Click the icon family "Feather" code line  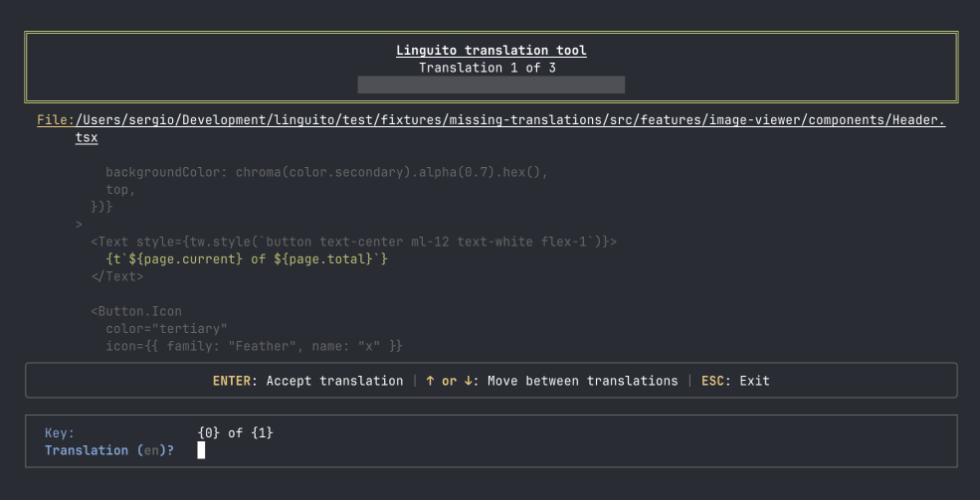(255, 345)
